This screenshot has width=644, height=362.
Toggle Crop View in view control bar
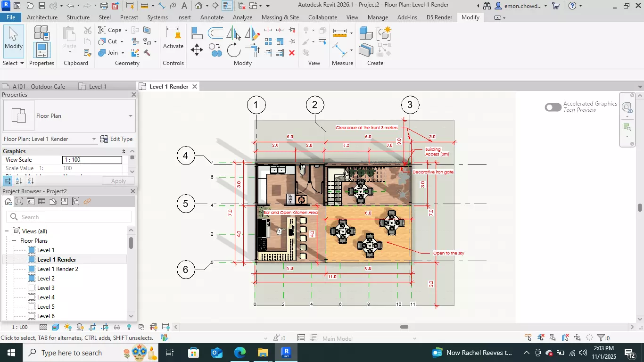click(92, 327)
